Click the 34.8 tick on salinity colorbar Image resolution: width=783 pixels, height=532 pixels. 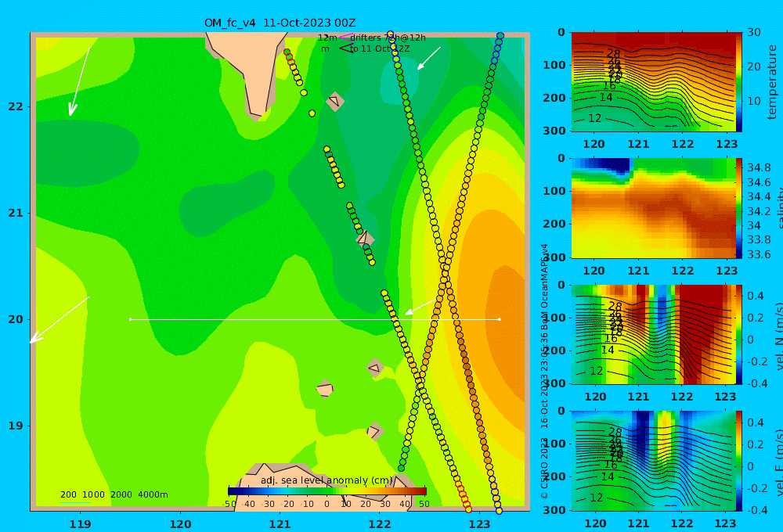(759, 167)
